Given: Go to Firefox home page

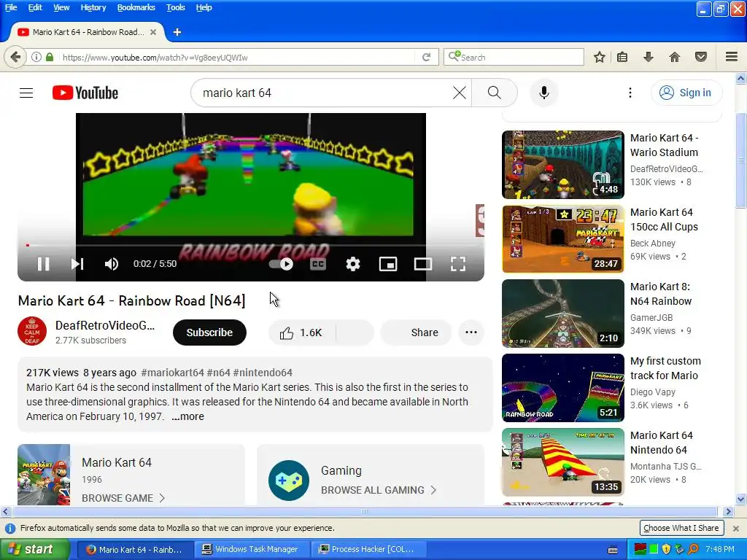Looking at the screenshot, I should (x=674, y=57).
